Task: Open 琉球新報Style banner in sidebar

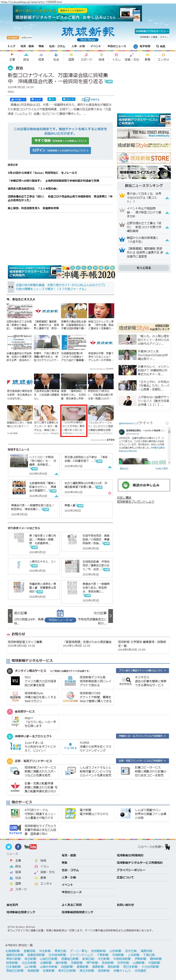Action: pyautogui.click(x=144, y=145)
